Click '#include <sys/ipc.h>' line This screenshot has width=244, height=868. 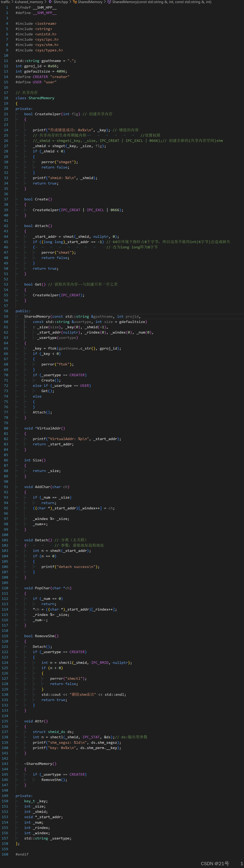pos(37,39)
